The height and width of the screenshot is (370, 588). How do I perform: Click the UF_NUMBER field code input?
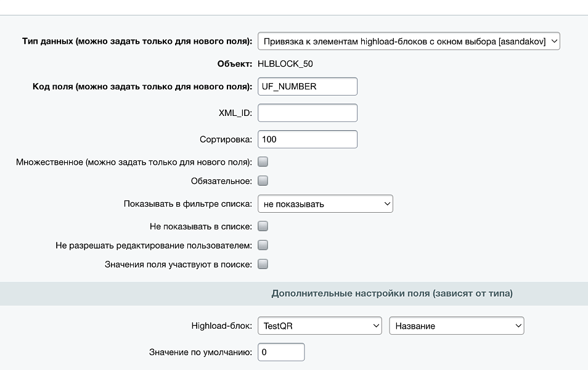[307, 86]
